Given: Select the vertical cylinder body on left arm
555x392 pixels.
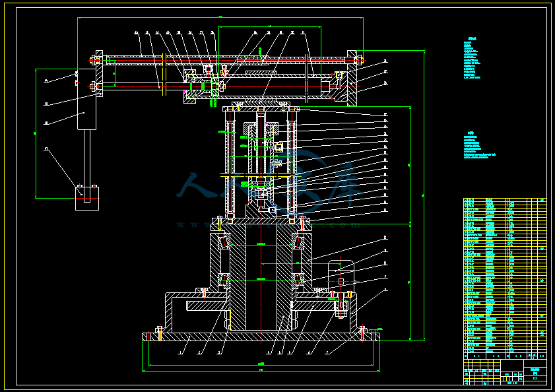Looking at the screenshot, I should pyautogui.click(x=86, y=99).
